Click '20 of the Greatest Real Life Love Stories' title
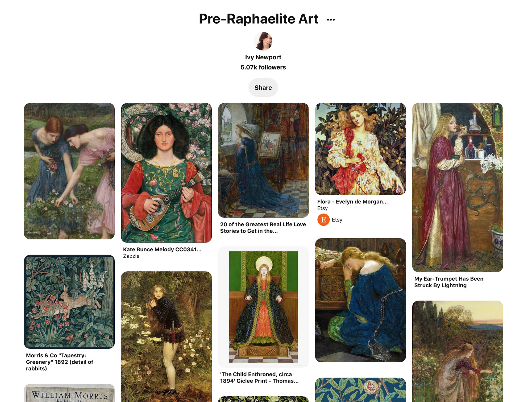 click(x=263, y=228)
